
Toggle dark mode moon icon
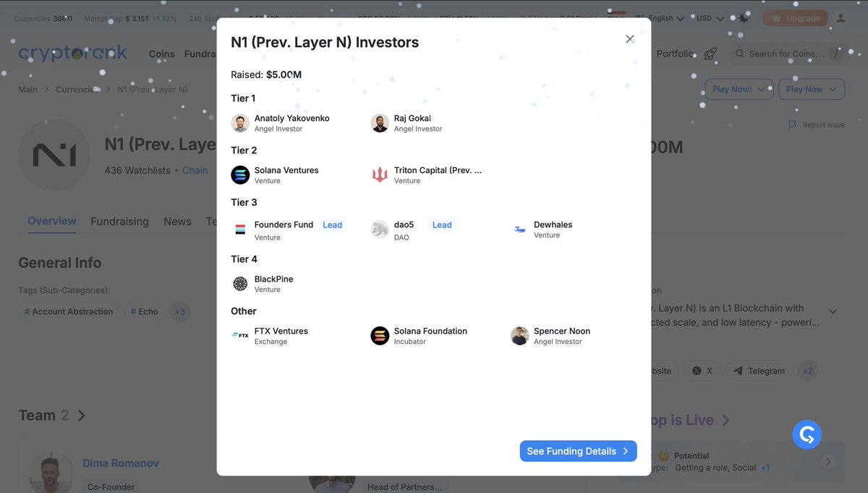click(744, 18)
